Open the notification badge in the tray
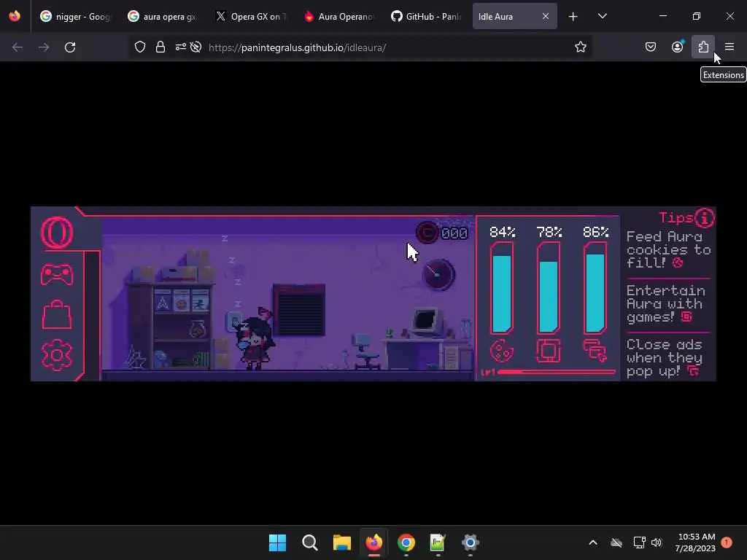Viewport: 747px width, 560px height. [x=727, y=542]
